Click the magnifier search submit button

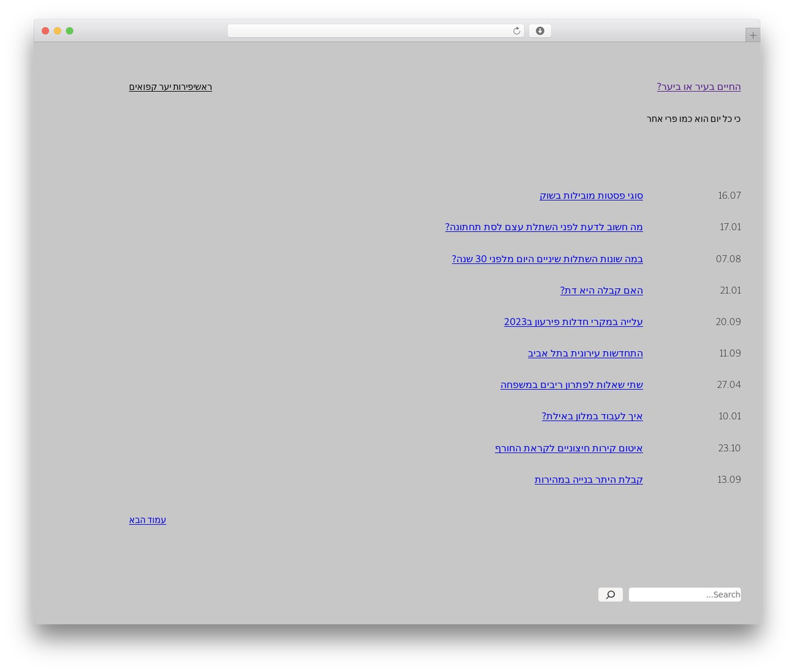(x=610, y=595)
